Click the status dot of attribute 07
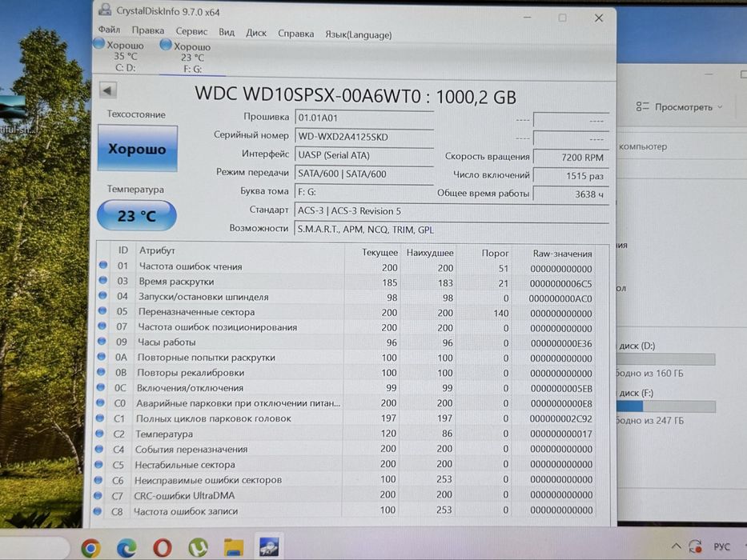747x560 pixels. point(102,326)
